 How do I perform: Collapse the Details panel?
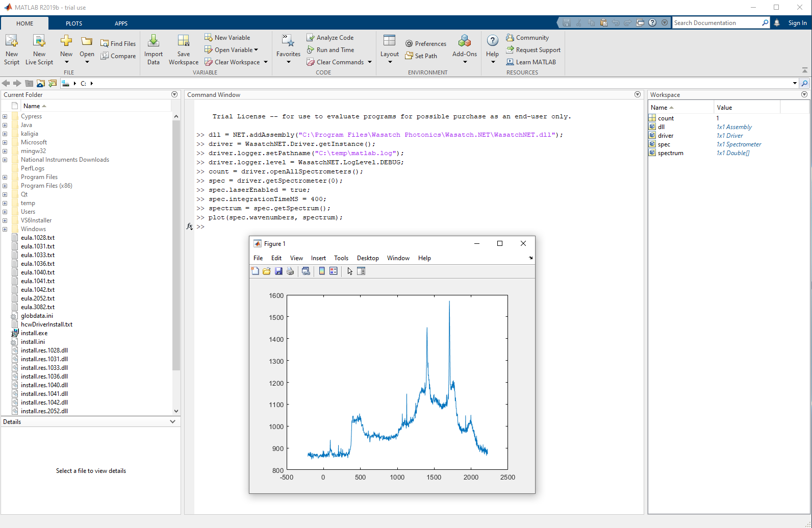(x=172, y=422)
